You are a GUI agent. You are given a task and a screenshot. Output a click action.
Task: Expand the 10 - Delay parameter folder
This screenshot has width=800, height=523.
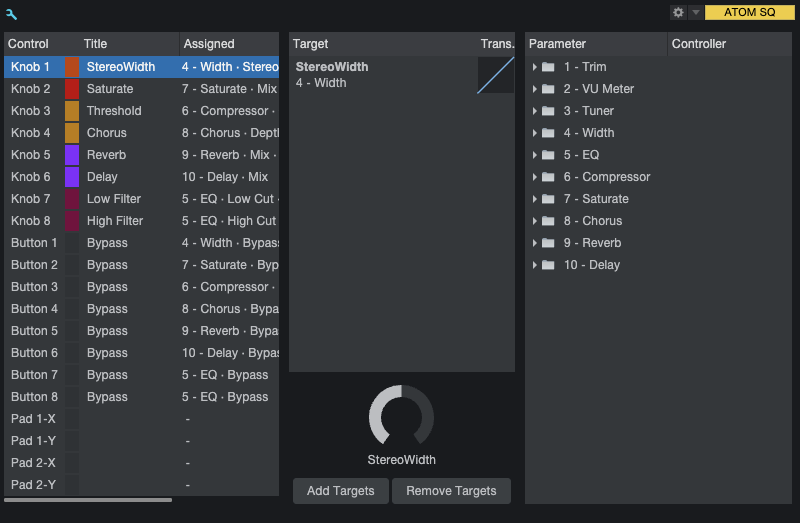(535, 265)
